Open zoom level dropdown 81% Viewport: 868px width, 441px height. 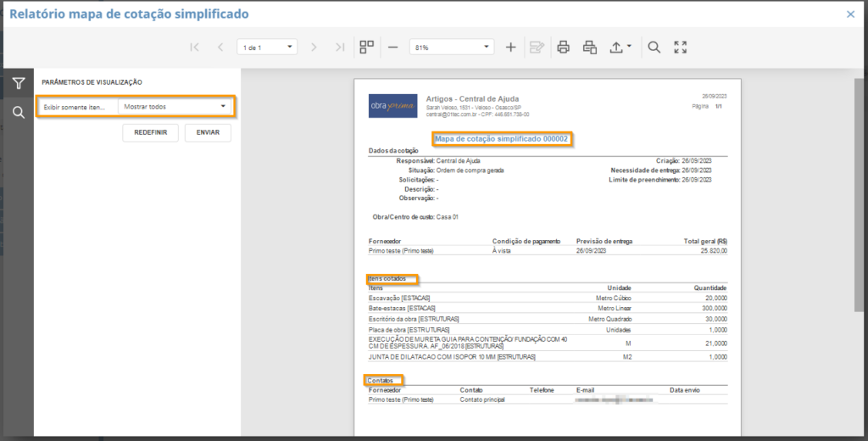[451, 47]
